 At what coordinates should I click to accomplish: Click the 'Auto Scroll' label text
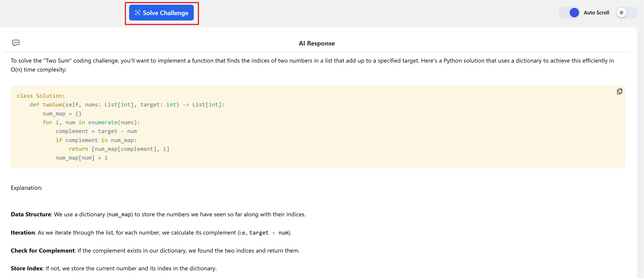click(x=596, y=13)
